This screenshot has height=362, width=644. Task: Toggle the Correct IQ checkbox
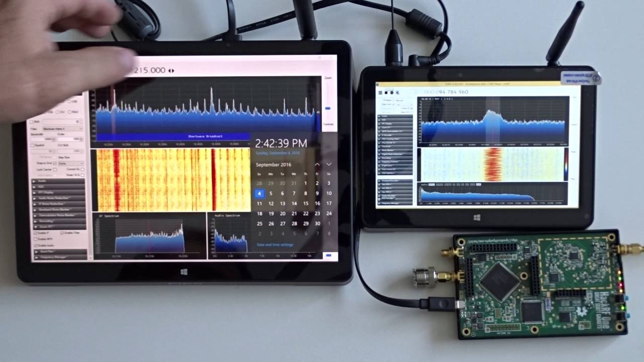point(83,169)
